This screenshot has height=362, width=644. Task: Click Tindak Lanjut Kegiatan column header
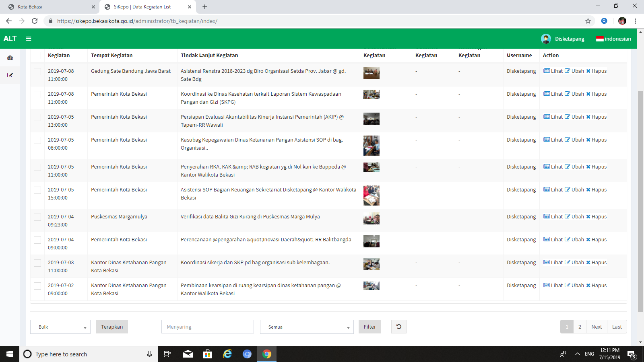pyautogui.click(x=209, y=55)
